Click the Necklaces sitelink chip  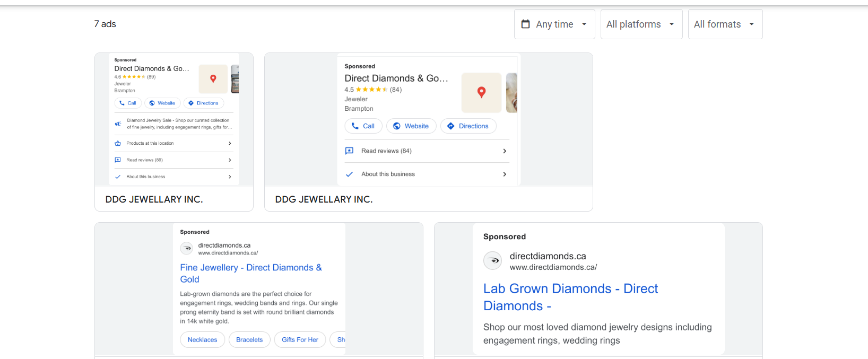pyautogui.click(x=203, y=340)
